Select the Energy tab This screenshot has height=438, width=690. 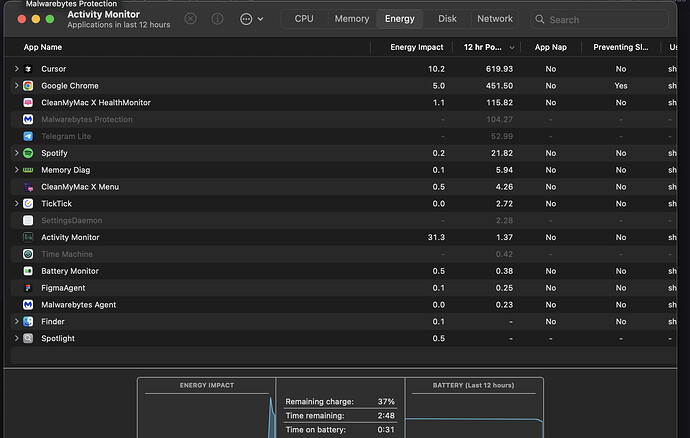click(x=400, y=19)
